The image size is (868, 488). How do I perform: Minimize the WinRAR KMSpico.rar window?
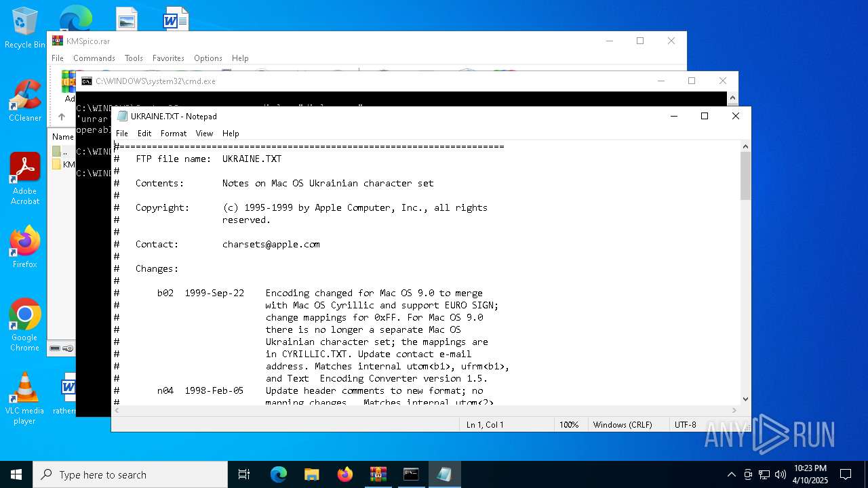[609, 41]
